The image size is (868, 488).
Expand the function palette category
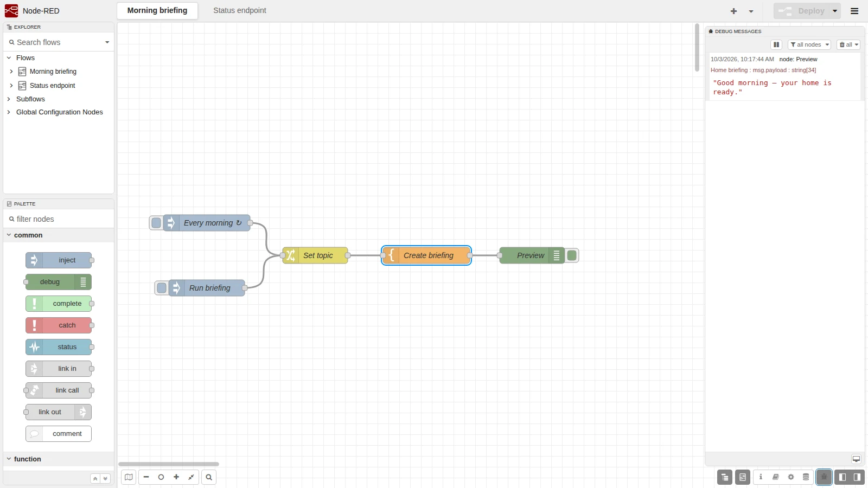click(x=59, y=459)
